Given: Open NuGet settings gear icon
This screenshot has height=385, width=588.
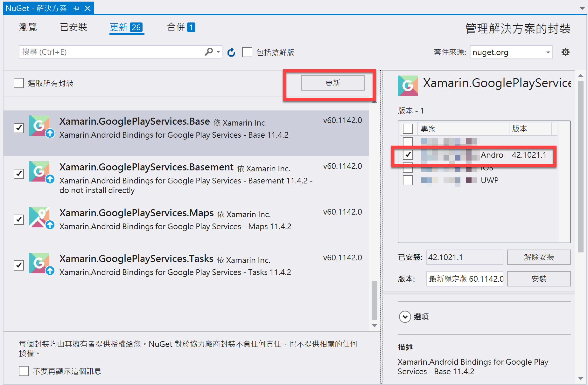Looking at the screenshot, I should point(565,52).
